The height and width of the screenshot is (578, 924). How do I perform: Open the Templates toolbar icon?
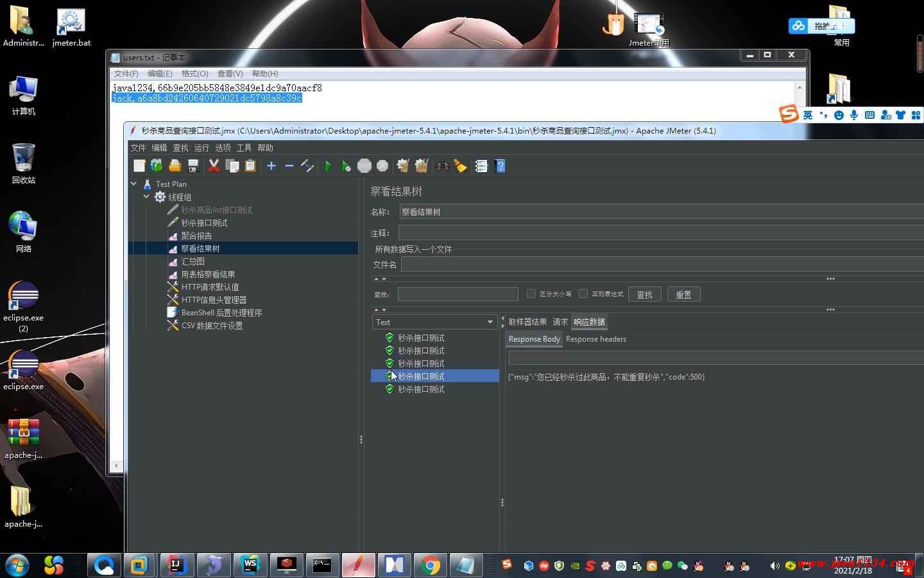[157, 166]
